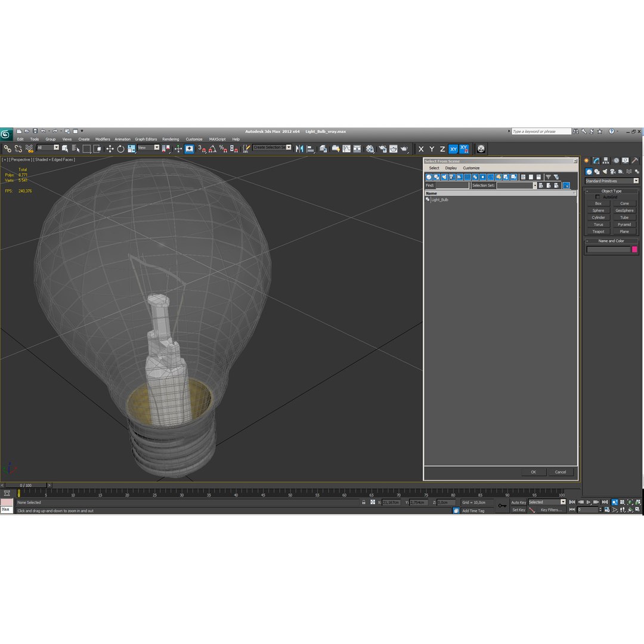Image resolution: width=644 pixels, height=644 pixels.
Task: Open Customize menu in Select From Scene dialog
Action: 471,168
